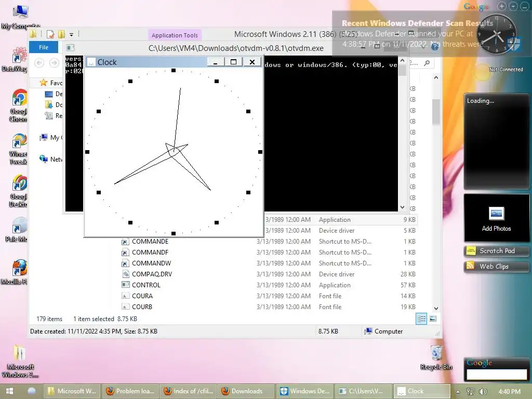This screenshot has width=532, height=399.
Task: Click Computer in Explorer status bar
Action: (x=383, y=331)
